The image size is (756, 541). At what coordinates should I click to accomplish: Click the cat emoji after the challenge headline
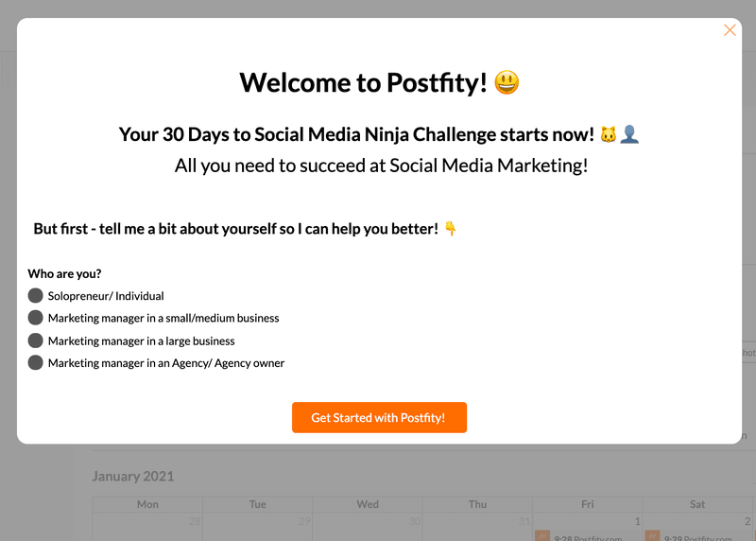click(609, 135)
